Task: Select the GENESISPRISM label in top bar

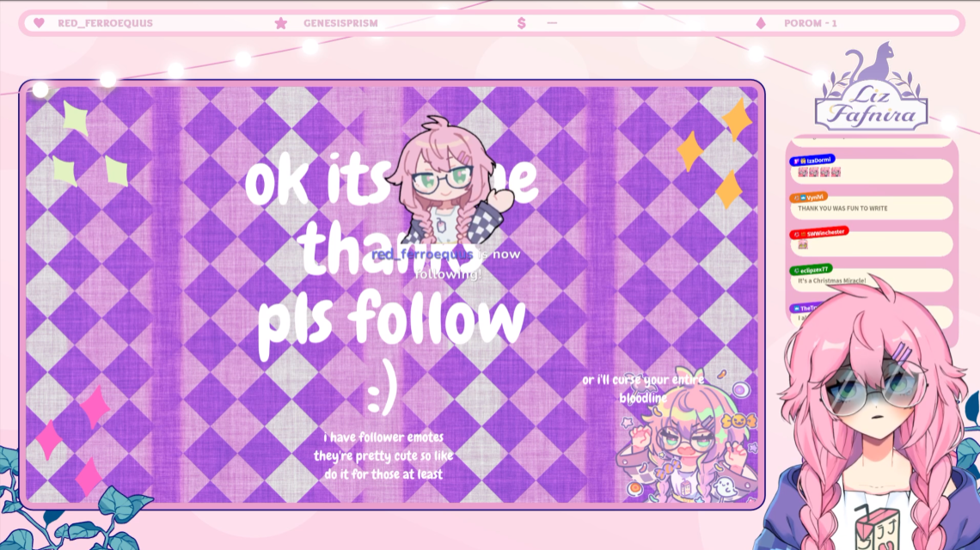Action: click(340, 23)
